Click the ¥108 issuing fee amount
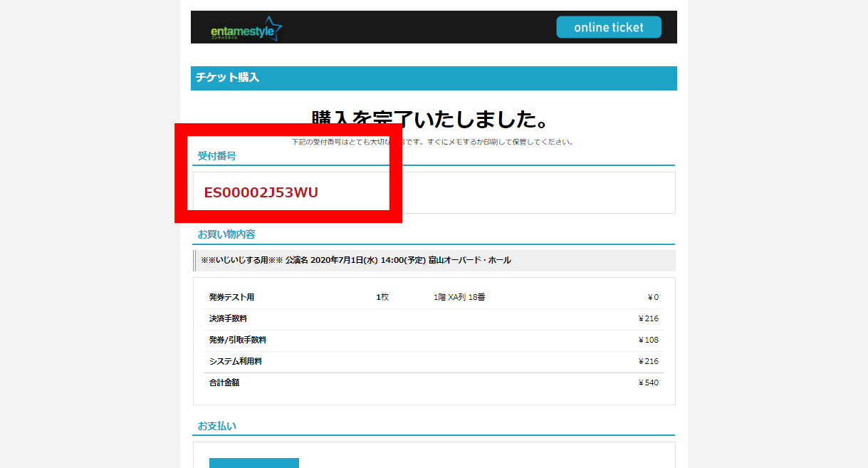The image size is (868, 468). (x=649, y=340)
